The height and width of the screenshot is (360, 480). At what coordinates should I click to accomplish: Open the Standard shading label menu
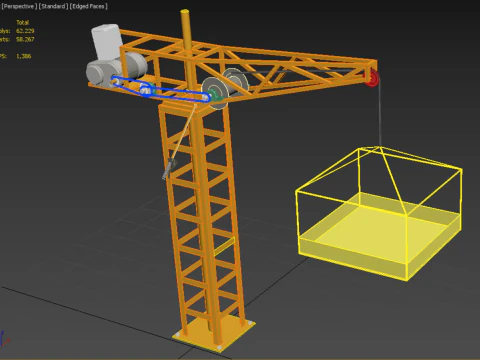tap(54, 6)
